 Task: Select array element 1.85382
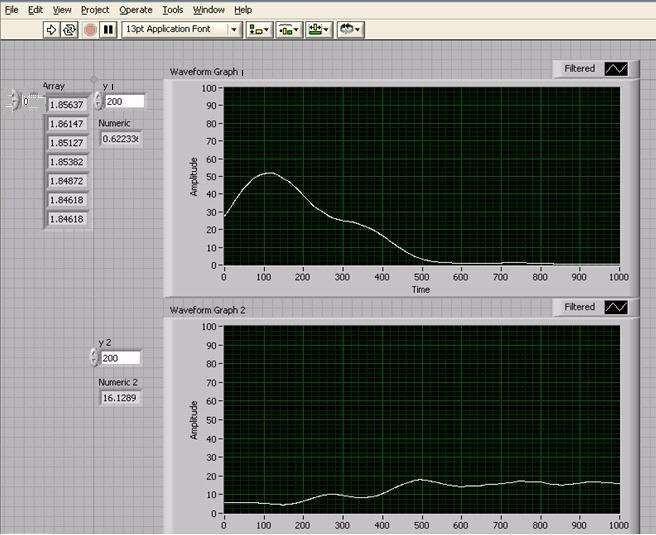(x=67, y=162)
